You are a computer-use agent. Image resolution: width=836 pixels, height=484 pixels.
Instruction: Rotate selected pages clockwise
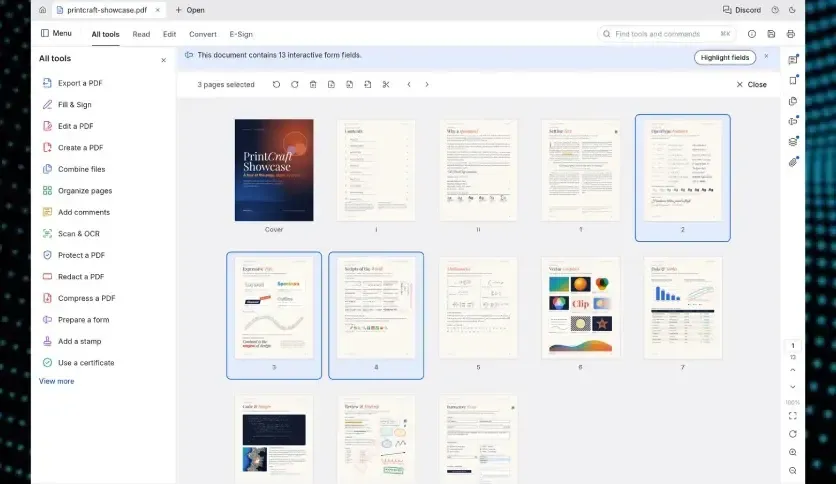[x=294, y=84]
